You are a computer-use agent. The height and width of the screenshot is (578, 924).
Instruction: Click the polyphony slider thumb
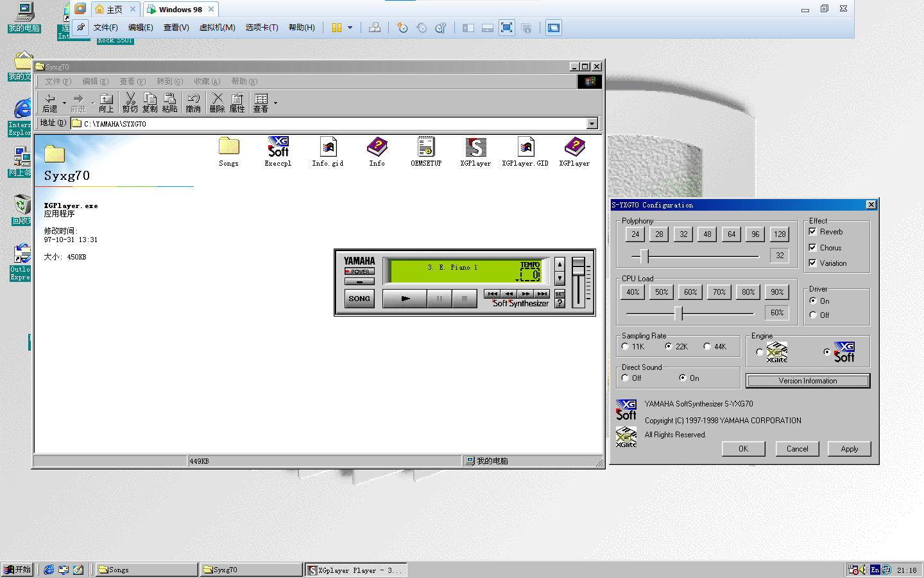pyautogui.click(x=644, y=256)
